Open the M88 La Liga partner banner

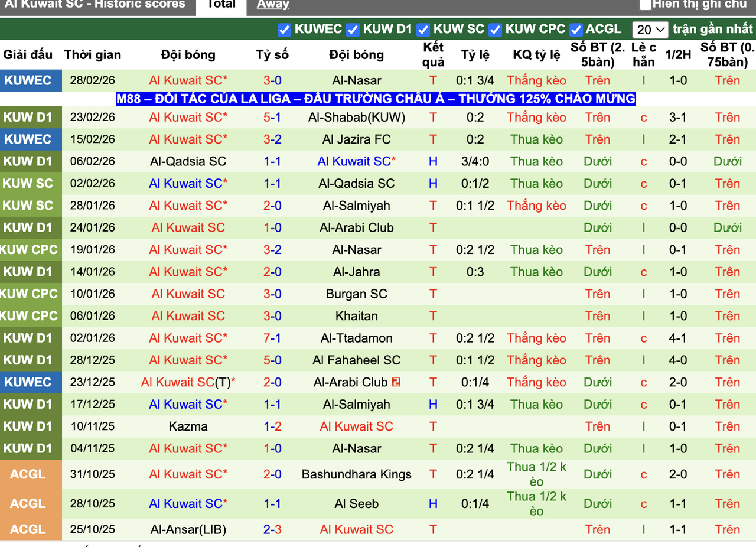[376, 99]
